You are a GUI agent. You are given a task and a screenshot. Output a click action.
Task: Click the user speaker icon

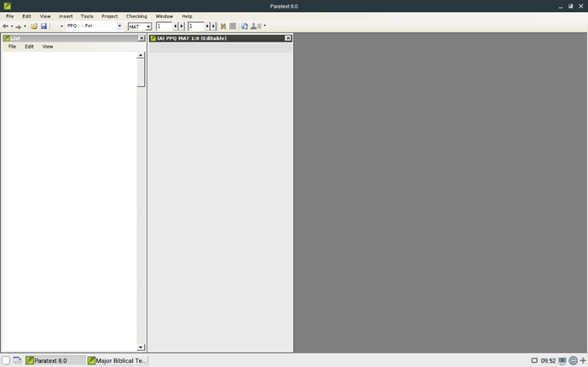click(x=254, y=26)
